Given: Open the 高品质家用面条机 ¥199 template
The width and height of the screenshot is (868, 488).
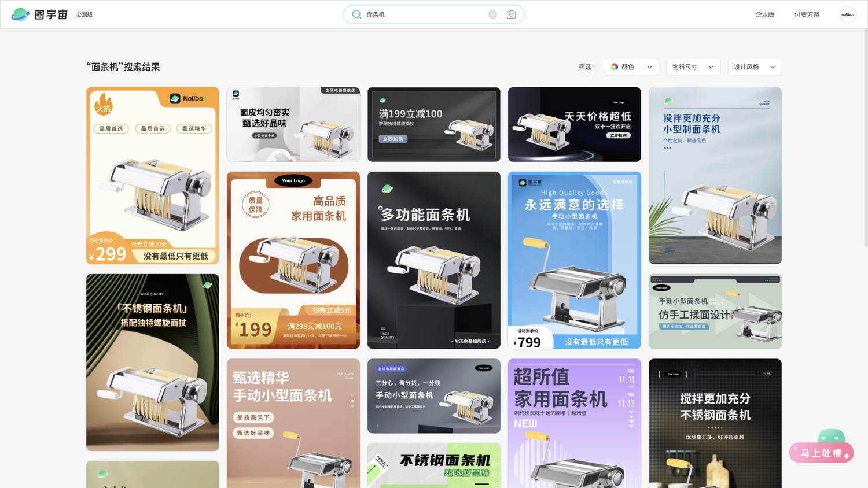Looking at the screenshot, I should point(293,260).
